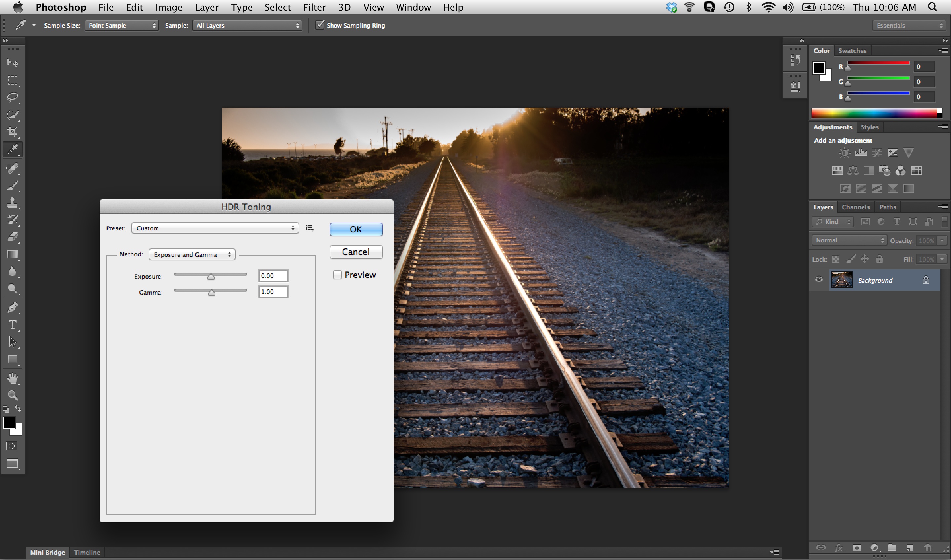Switch to the Channels tab
The width and height of the screenshot is (951, 560).
(x=855, y=207)
